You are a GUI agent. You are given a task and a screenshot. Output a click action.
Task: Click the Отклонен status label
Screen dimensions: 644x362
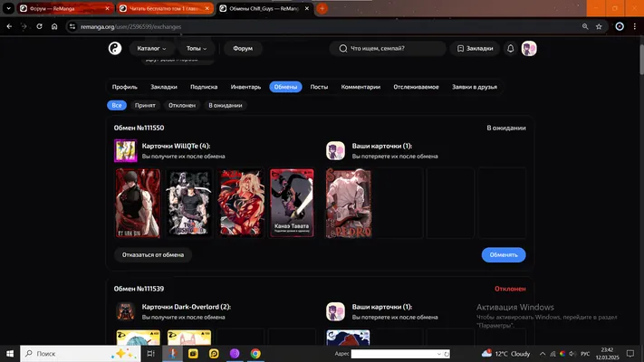[x=510, y=289]
